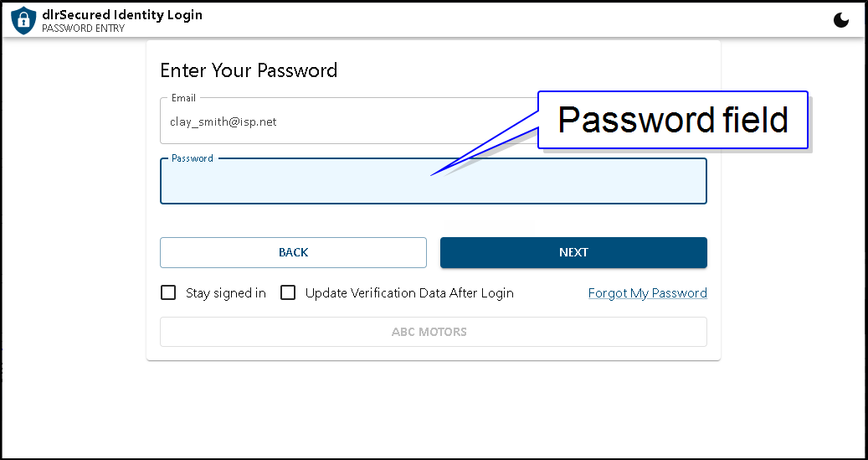The height and width of the screenshot is (460, 868).
Task: Click the small "Password" floating label
Action: coord(192,158)
